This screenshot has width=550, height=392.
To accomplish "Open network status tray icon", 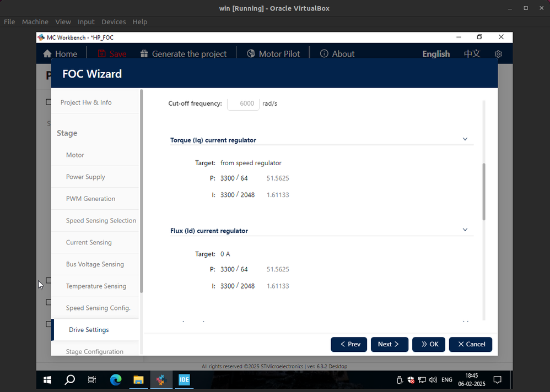I will click(422, 380).
